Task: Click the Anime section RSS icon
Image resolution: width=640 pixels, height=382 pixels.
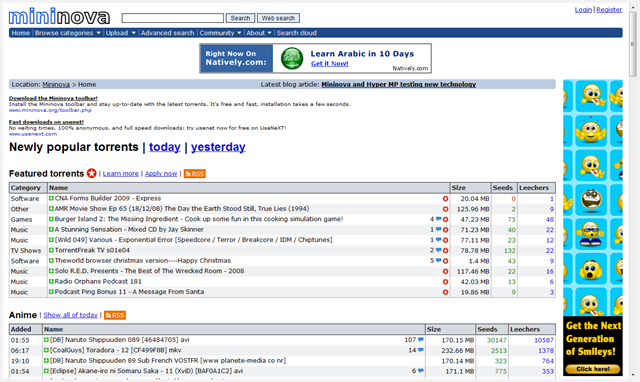Action: [115, 315]
